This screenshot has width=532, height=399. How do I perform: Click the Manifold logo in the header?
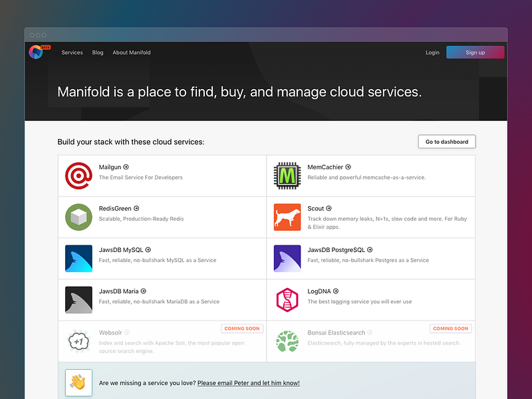(36, 52)
